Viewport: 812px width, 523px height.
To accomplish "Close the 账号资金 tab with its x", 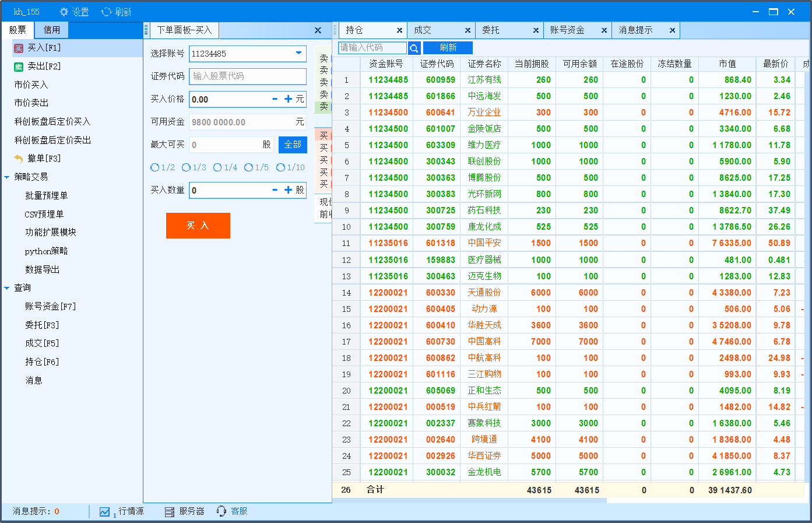I will 604,30.
